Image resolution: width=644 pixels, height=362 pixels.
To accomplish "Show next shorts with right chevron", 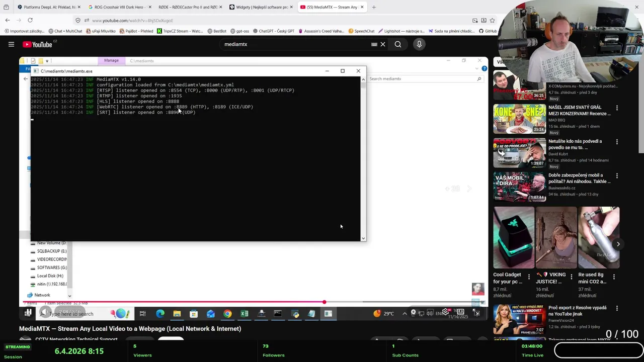I will point(618,244).
